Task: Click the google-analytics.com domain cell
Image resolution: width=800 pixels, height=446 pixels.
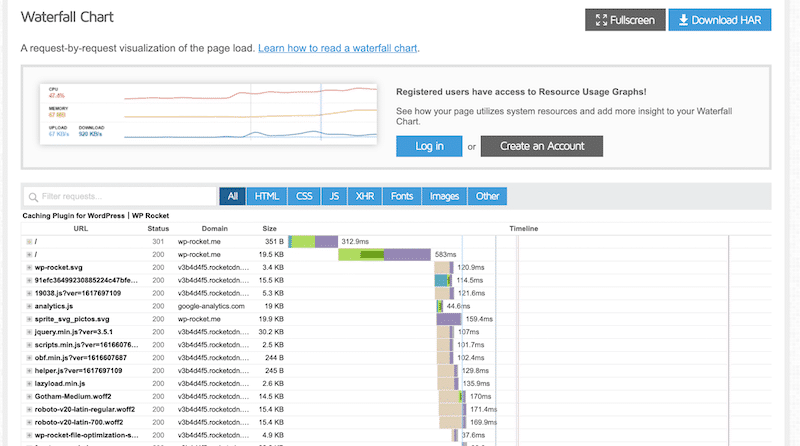Action: (x=211, y=306)
